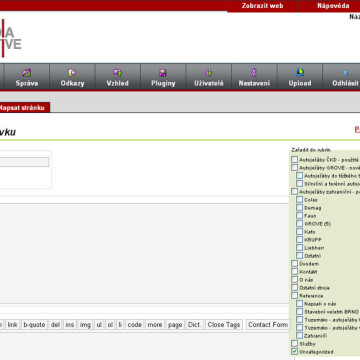Check the Autojeřáby do těžkého subcategory
The height and width of the screenshot is (360, 360).
tap(300, 176)
